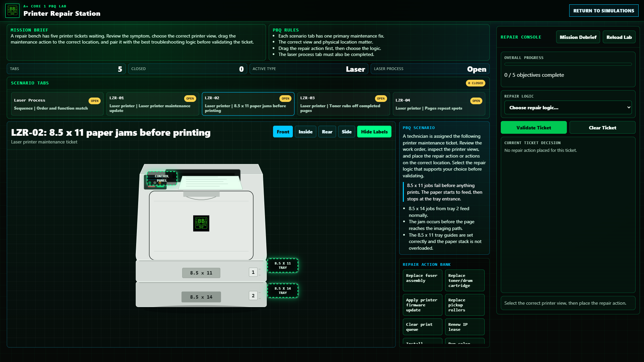Click the paper output sheet on printer top

[210, 183]
